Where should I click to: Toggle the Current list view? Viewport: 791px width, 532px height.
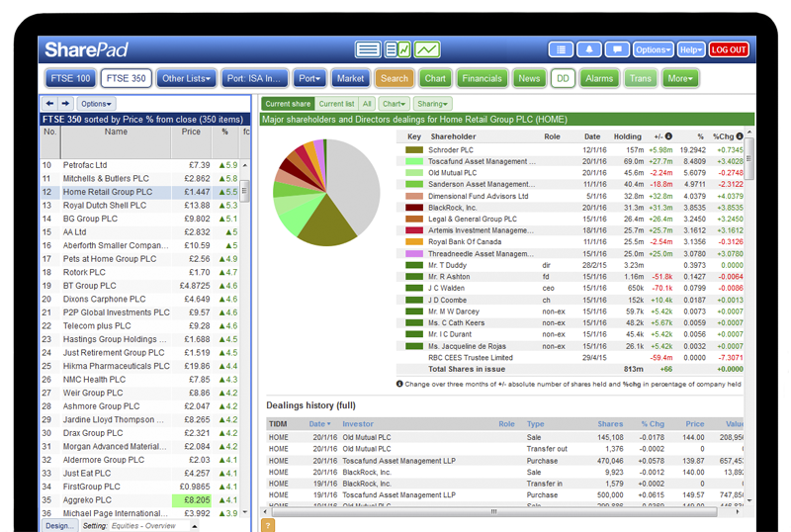(x=336, y=104)
